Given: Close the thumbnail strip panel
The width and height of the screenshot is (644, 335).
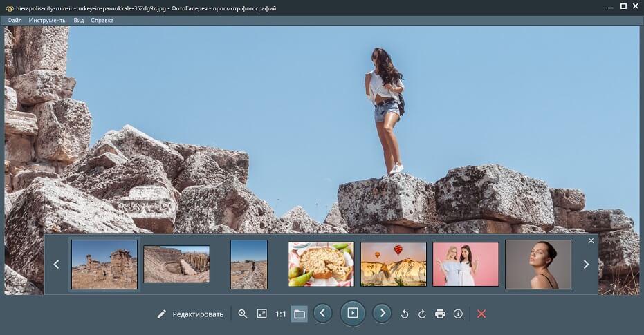Looking at the screenshot, I should [591, 240].
